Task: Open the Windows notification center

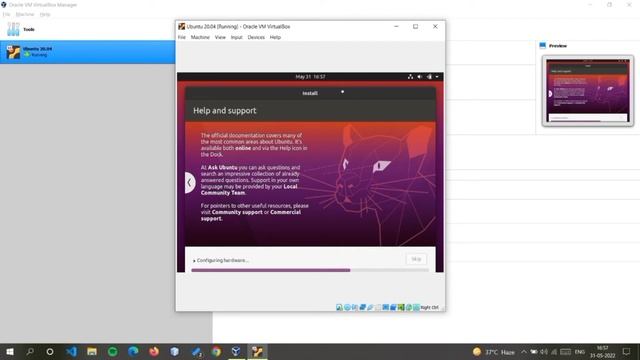Action: pos(627,351)
